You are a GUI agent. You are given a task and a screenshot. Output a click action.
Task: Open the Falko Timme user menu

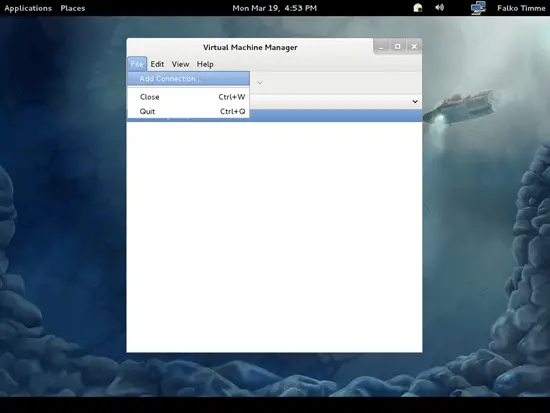pyautogui.click(x=521, y=8)
